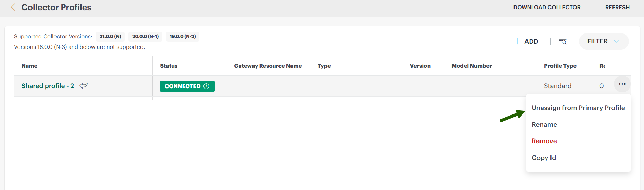Click the Supported Collector Versions label
Viewport: 644px width, 190px height.
point(53,36)
